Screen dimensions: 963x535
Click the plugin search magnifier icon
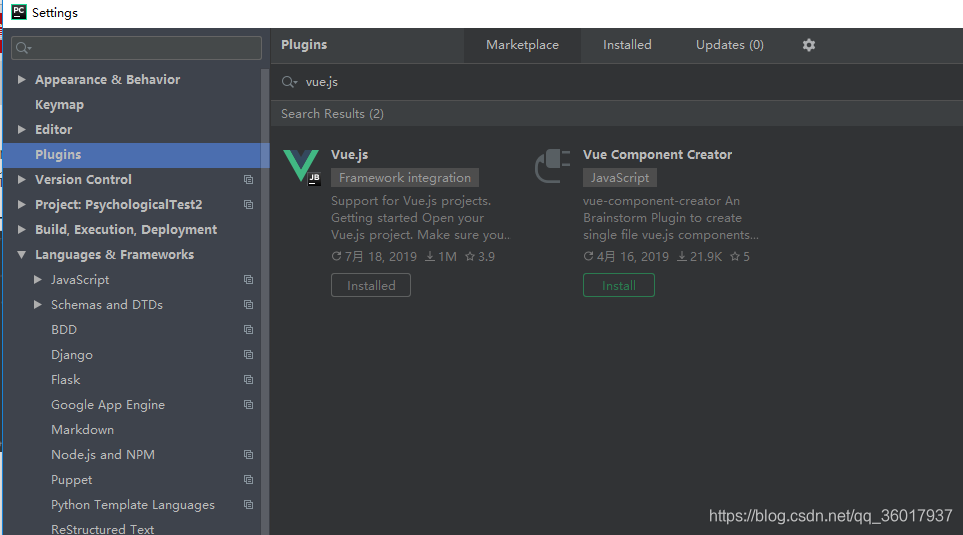pos(289,82)
